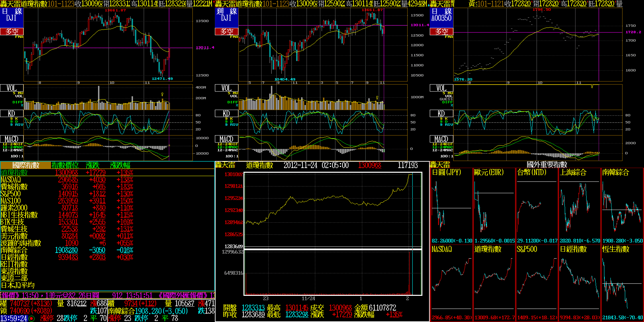Click the 13:59:24 clock display
Screen dimensions: 644x322
pos(14,318)
